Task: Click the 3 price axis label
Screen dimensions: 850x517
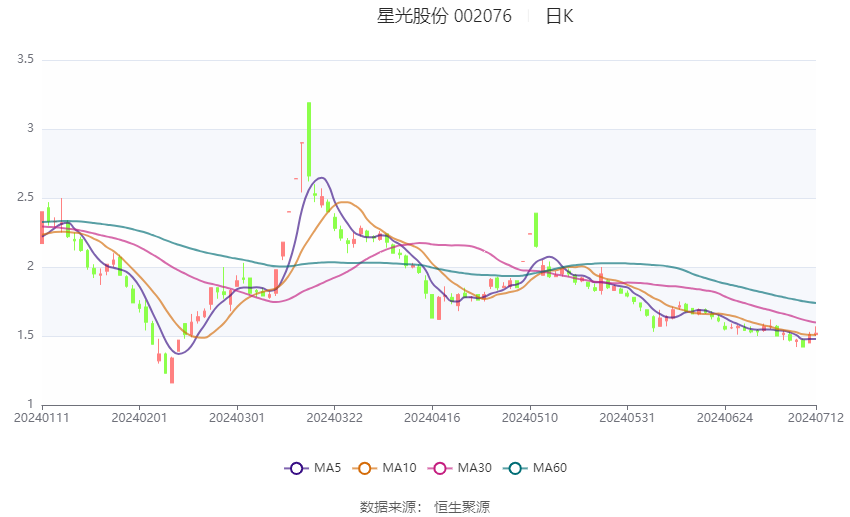Action: coord(30,128)
